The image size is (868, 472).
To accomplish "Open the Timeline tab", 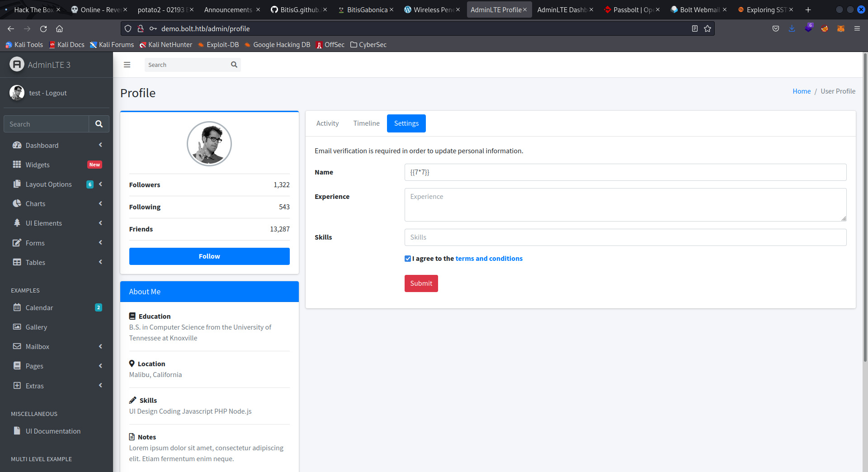I will [366, 123].
